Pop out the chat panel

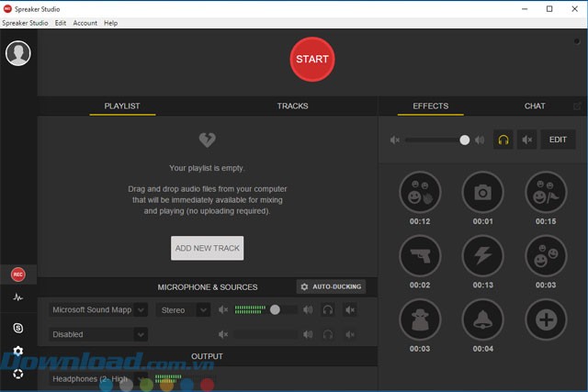[x=577, y=106]
